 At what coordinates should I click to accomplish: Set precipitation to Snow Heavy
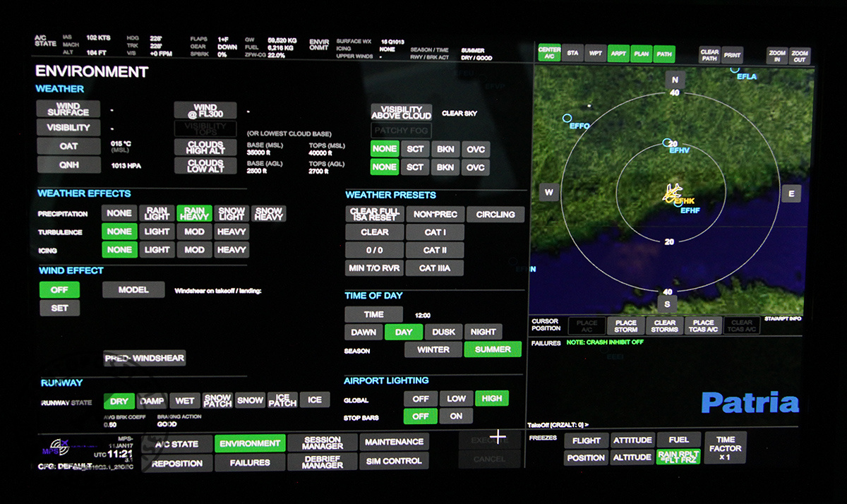pyautogui.click(x=268, y=214)
